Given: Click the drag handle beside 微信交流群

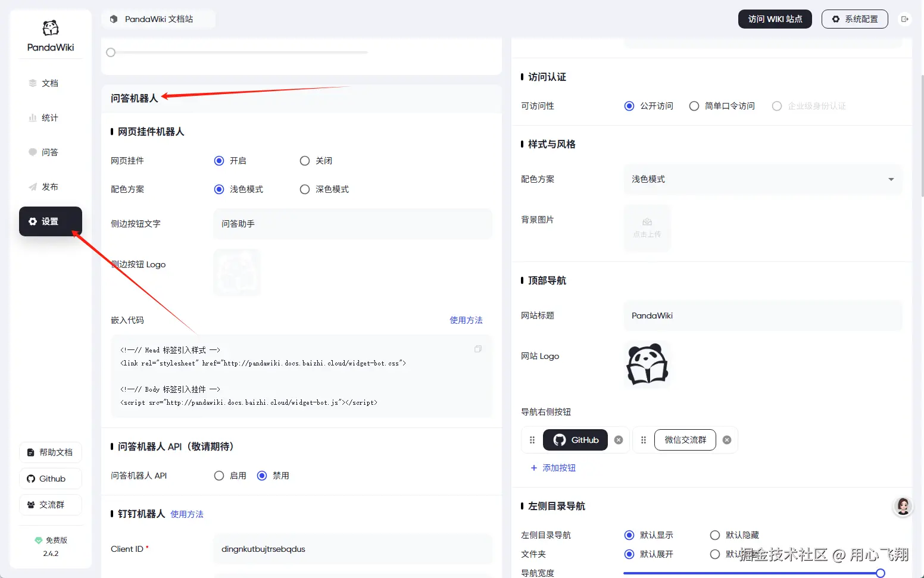Looking at the screenshot, I should 644,440.
